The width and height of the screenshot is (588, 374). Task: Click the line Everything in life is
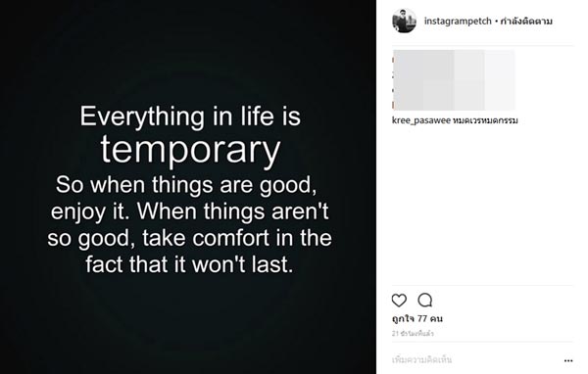coord(190,117)
